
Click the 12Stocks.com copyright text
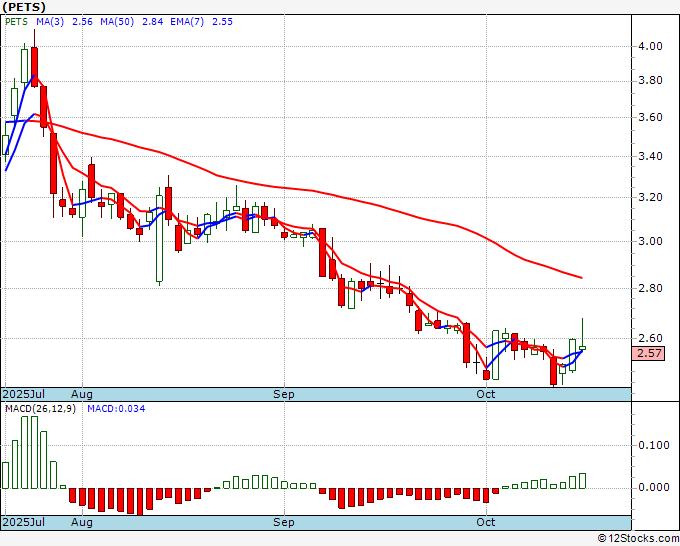coord(638,538)
